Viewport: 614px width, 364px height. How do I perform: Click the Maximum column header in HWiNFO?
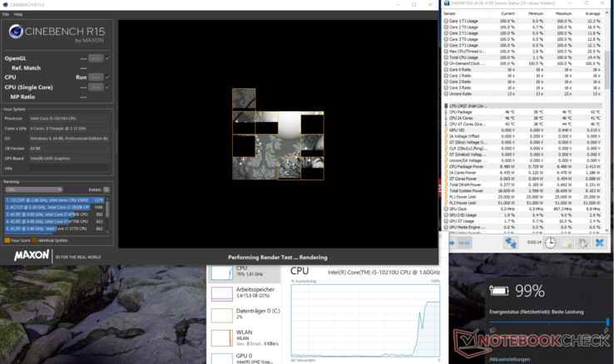click(563, 13)
